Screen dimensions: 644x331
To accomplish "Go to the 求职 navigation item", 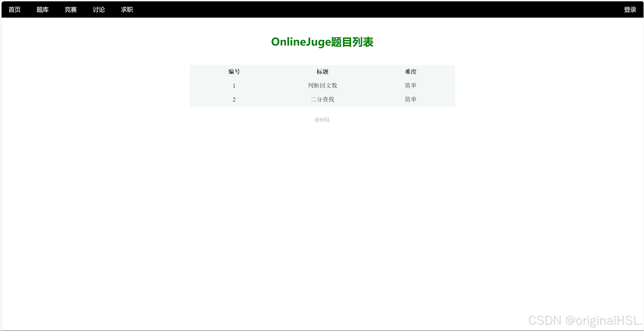I will [x=127, y=10].
